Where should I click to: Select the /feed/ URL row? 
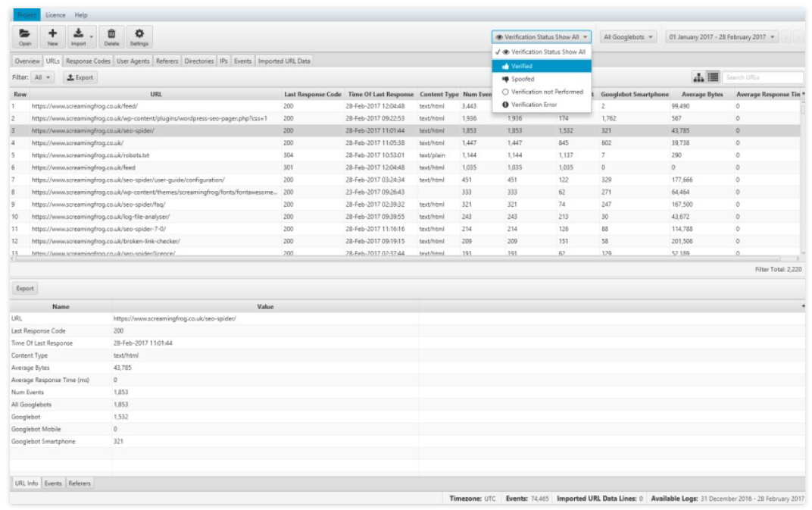[405, 106]
